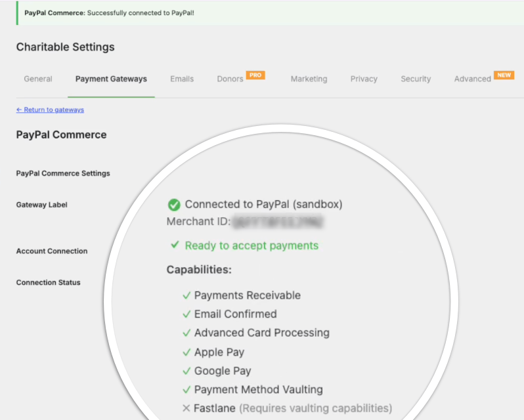Click the 'Advanced Card Processing' text

click(262, 333)
